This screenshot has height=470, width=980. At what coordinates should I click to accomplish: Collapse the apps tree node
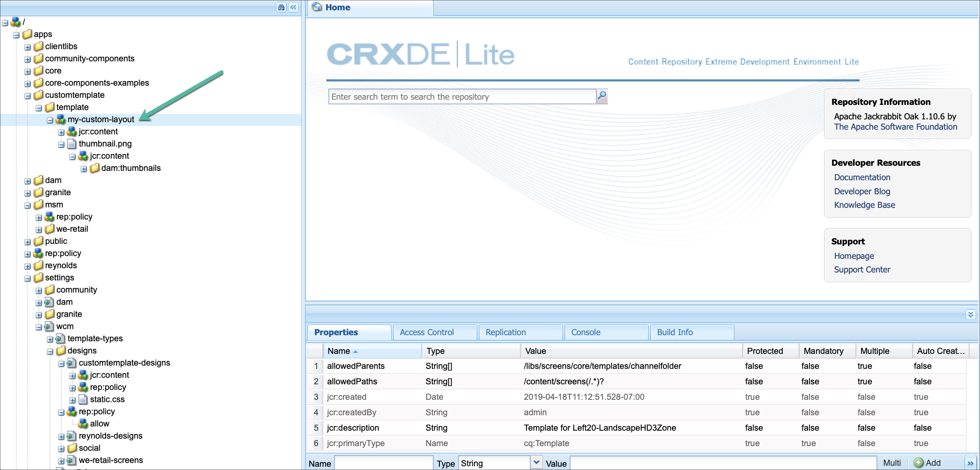[x=16, y=35]
